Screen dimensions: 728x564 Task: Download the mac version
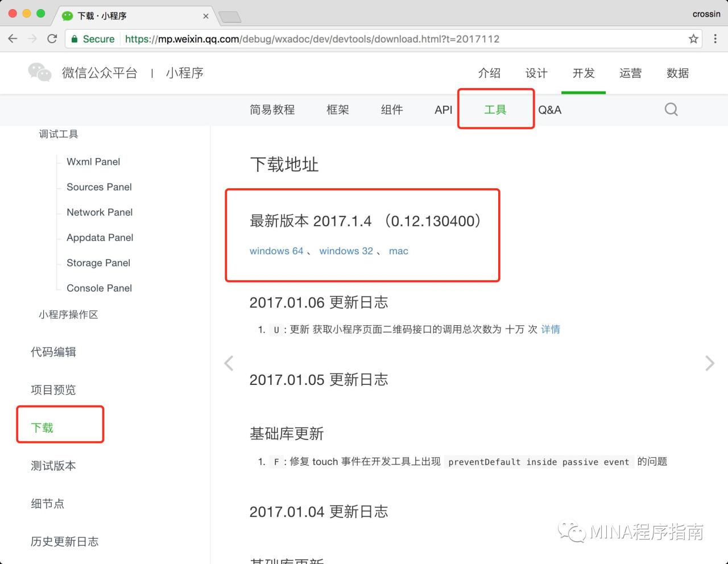[399, 251]
